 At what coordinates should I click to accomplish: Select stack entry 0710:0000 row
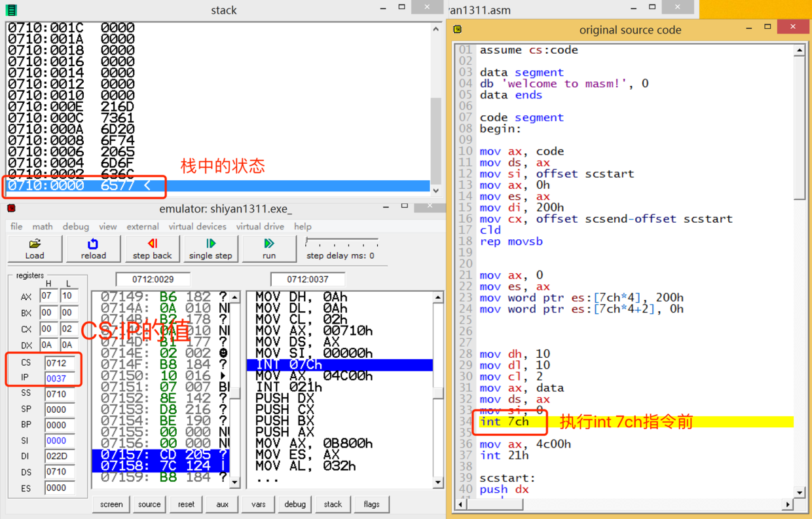216,186
